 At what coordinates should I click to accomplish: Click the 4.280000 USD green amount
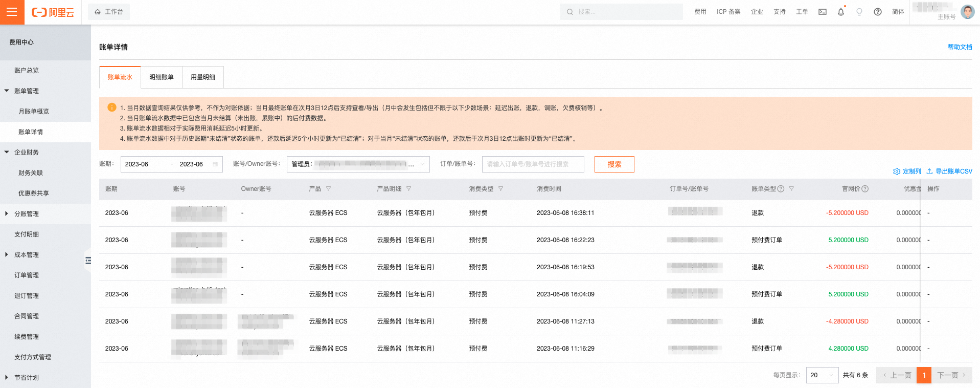(x=848, y=349)
